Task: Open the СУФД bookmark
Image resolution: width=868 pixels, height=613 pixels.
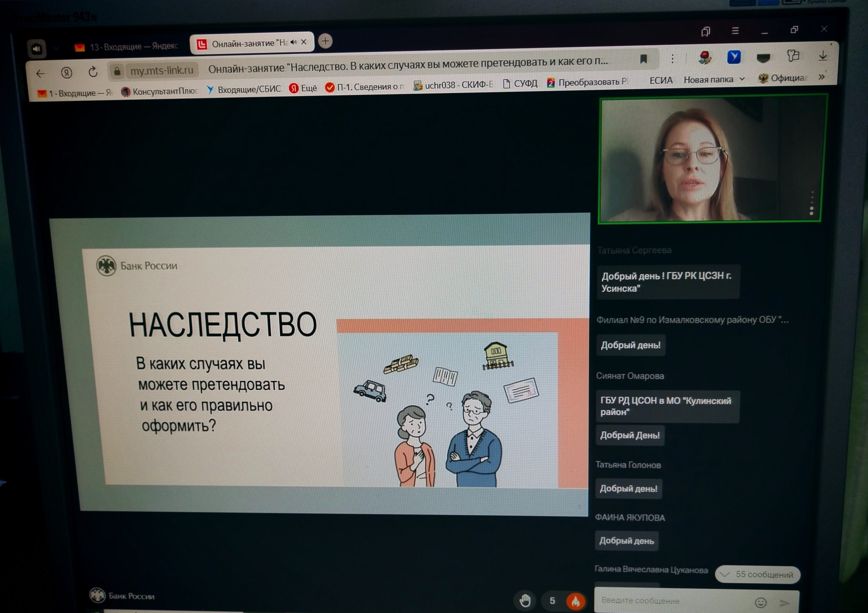Action: [x=520, y=83]
